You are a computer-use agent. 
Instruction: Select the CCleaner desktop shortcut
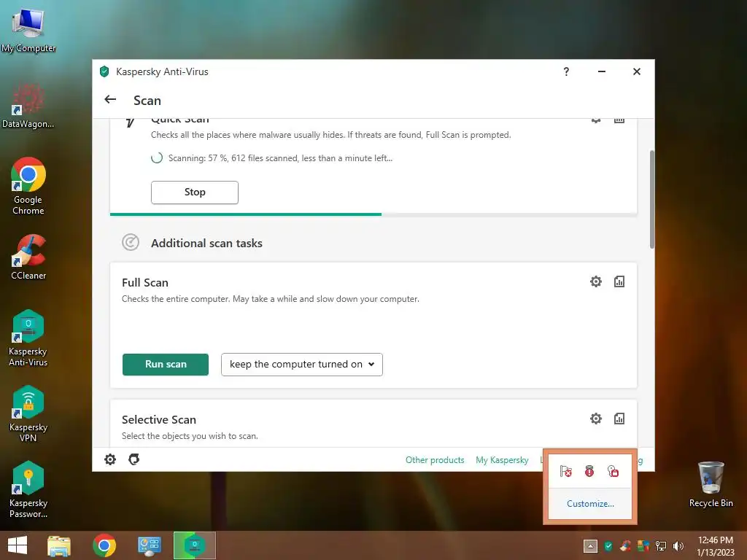[x=28, y=257]
